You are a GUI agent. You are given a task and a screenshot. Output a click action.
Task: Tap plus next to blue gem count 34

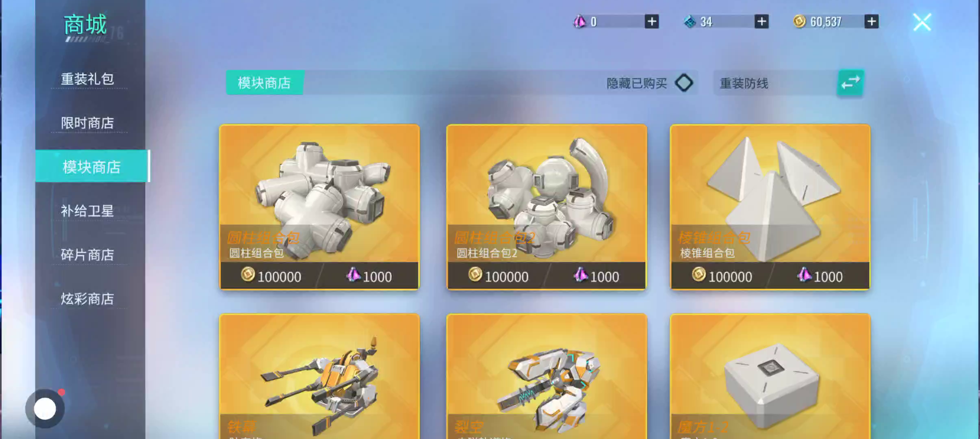tap(761, 22)
